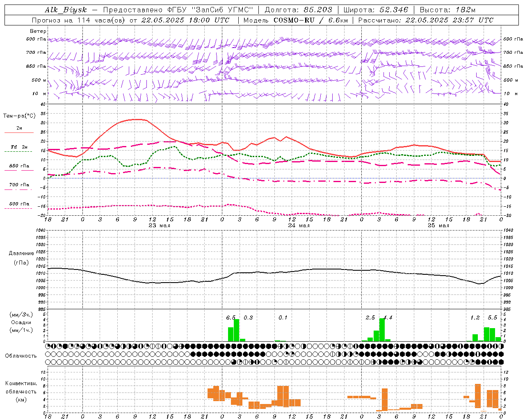Screen dimensions: 525x420
Task: Click the 2.5 precipitation total value
Action: point(370,317)
